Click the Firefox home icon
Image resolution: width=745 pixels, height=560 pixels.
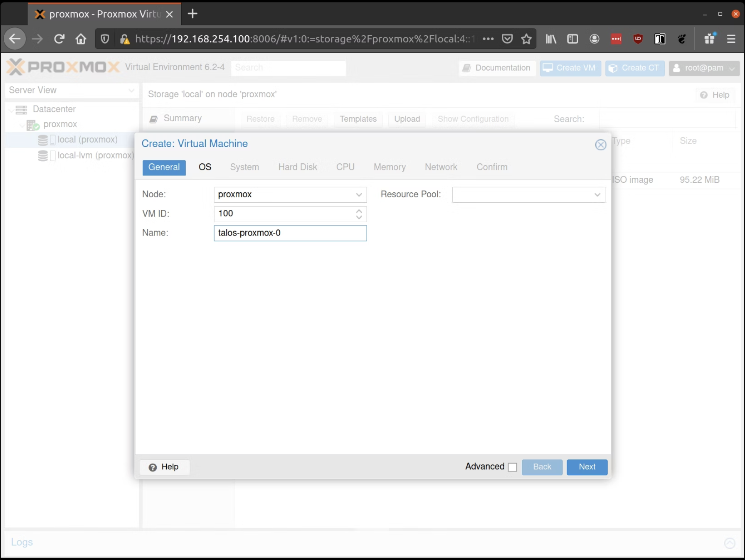(81, 39)
